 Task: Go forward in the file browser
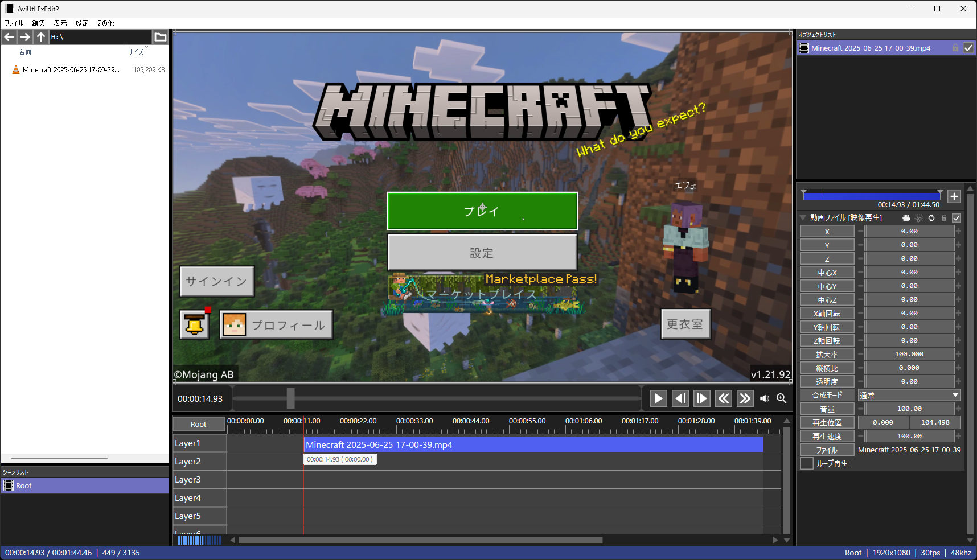25,37
